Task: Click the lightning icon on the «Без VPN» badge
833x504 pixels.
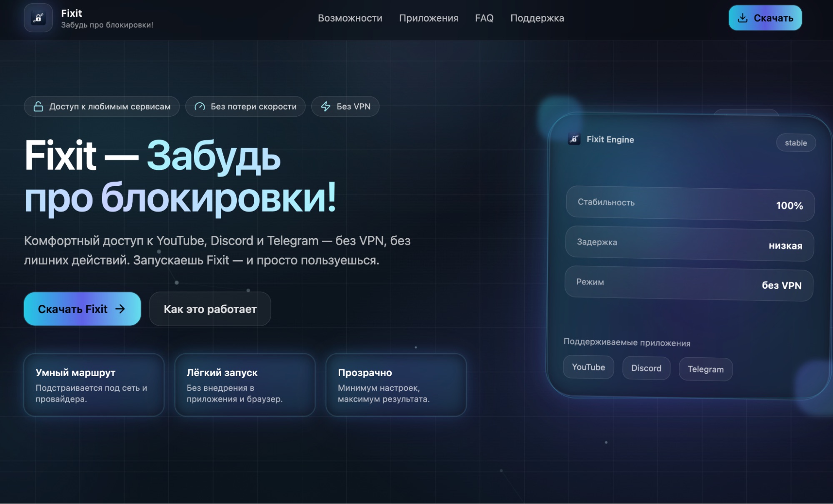Action: 325,107
